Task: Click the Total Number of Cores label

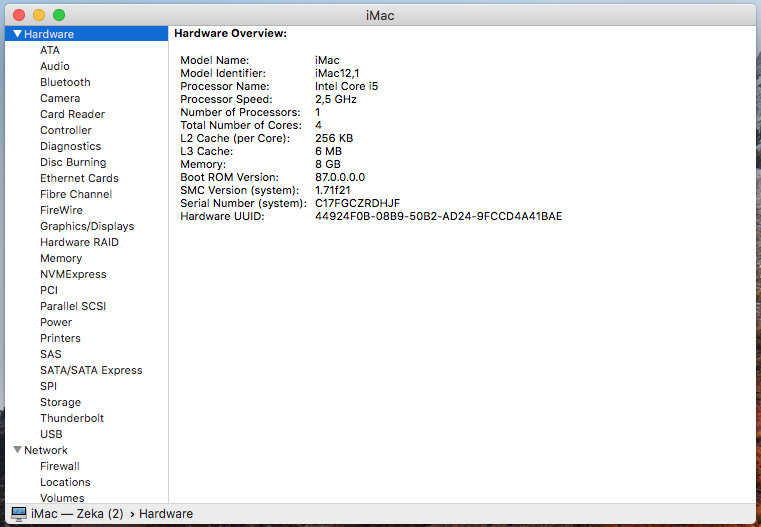Action: [241, 125]
